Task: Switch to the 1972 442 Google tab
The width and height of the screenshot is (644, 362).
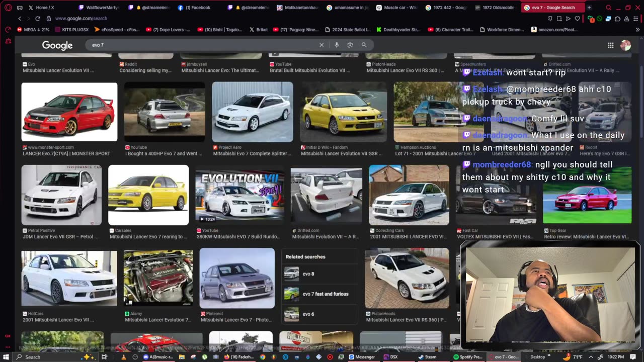Action: pos(446,8)
